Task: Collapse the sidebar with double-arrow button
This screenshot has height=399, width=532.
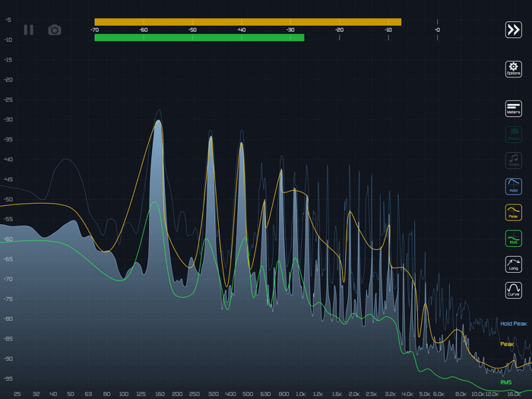Action: pos(514,30)
